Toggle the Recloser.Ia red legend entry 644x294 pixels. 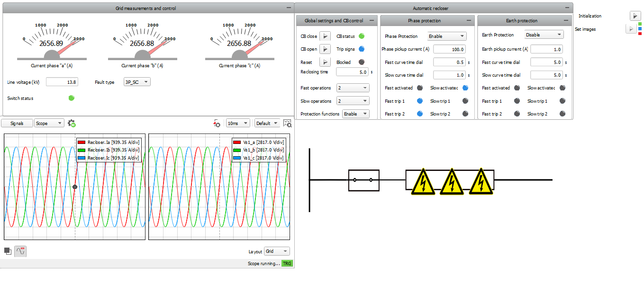[108, 142]
